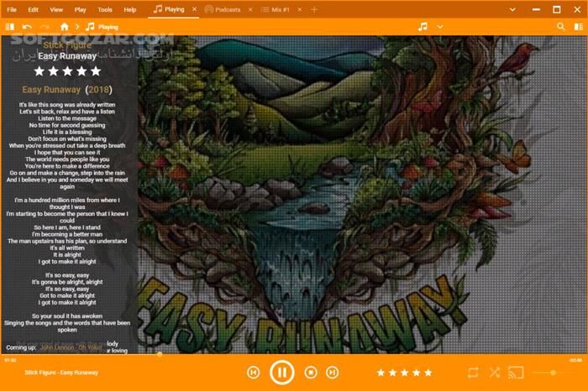The width and height of the screenshot is (588, 391).
Task: Click the undo arrow in the toolbar
Action: pyautogui.click(x=27, y=27)
